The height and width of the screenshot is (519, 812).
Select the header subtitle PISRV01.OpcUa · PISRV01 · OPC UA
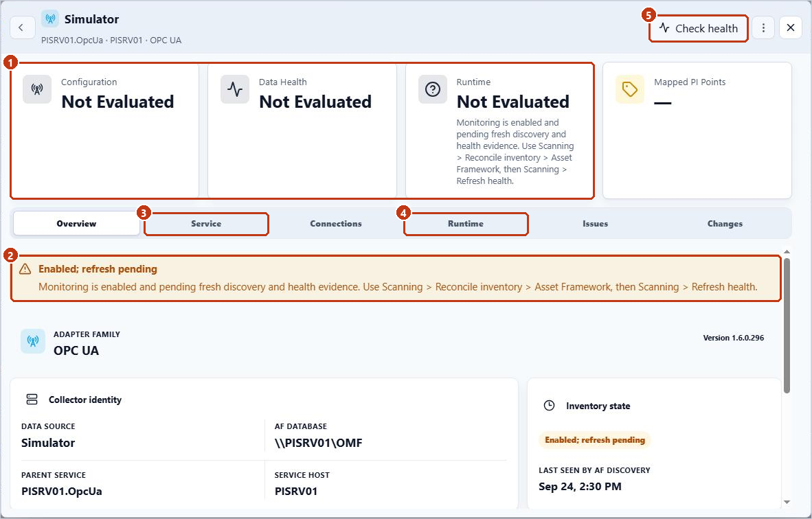pos(111,41)
